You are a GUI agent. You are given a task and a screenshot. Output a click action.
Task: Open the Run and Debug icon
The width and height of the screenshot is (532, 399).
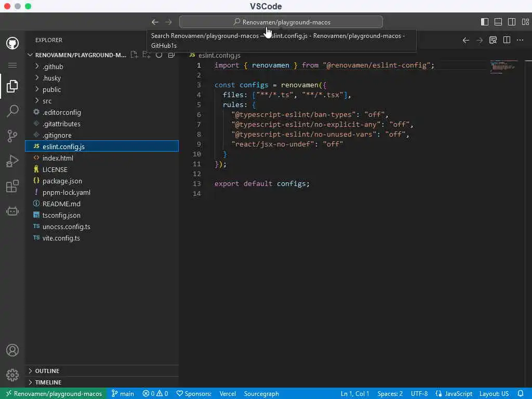pos(12,161)
